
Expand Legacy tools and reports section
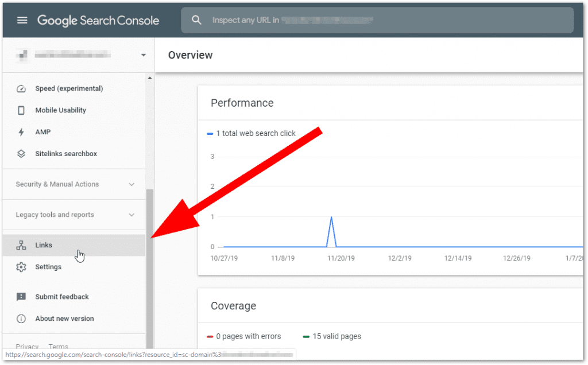[74, 215]
